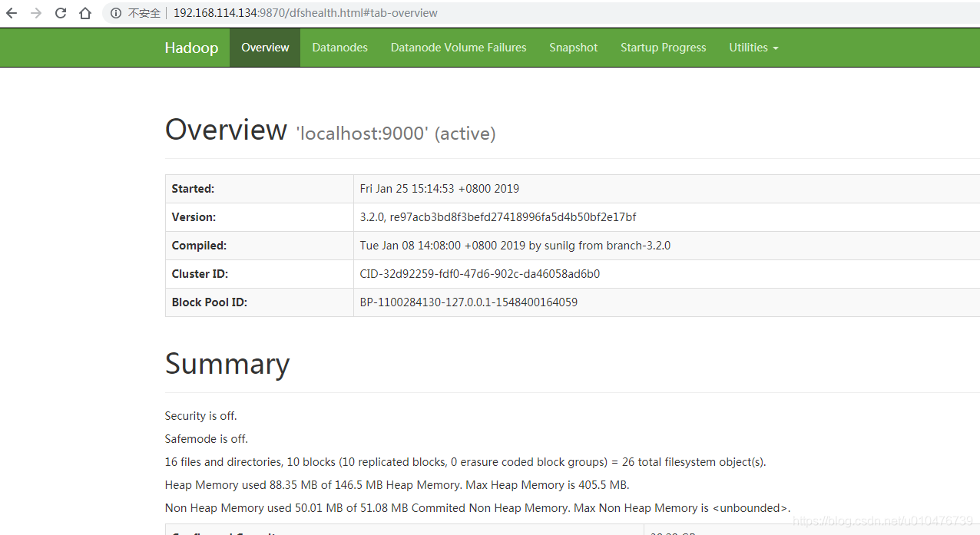Open Datanode Volume Failures tab
Image resolution: width=980 pixels, height=535 pixels.
pos(459,48)
